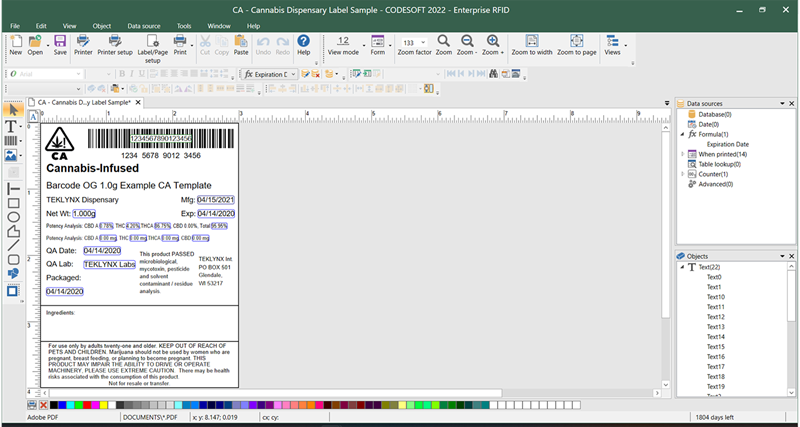Zoom in with the Zoom + icon
Viewport: 800px width, 427px height.
[x=493, y=45]
